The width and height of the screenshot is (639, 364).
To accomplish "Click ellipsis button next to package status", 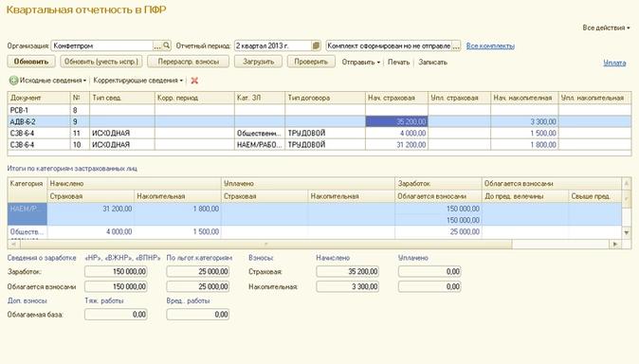I will coord(456,45).
